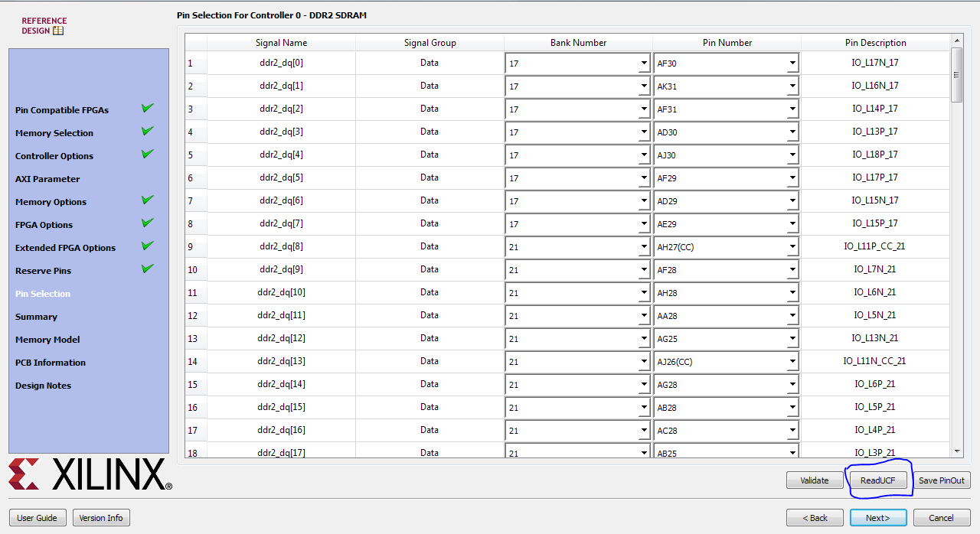
Task: Click the Validate button
Action: coord(815,480)
